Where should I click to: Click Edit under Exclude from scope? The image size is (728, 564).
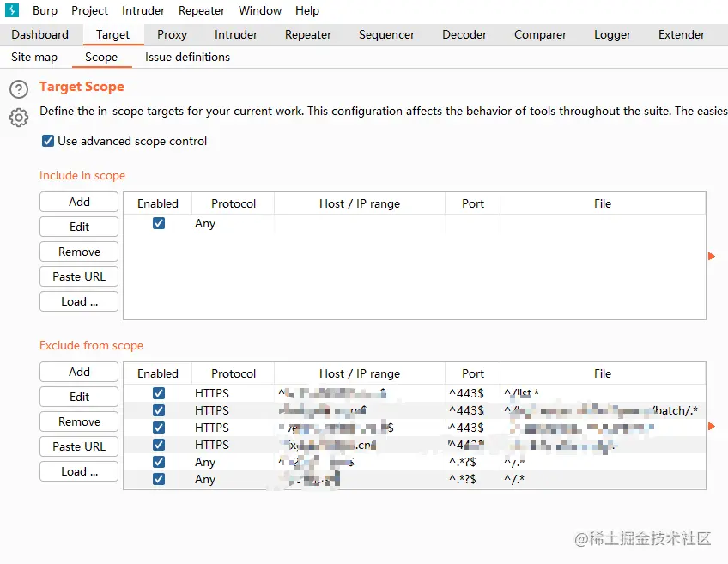click(79, 397)
